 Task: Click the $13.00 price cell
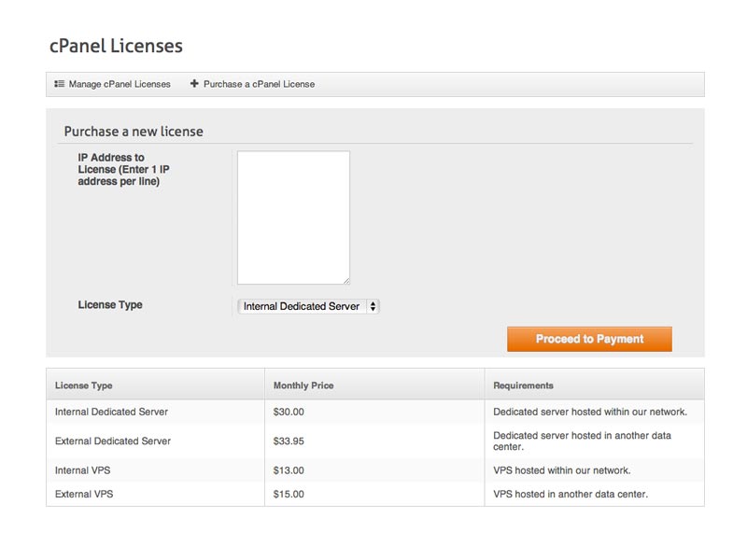pyautogui.click(x=374, y=470)
